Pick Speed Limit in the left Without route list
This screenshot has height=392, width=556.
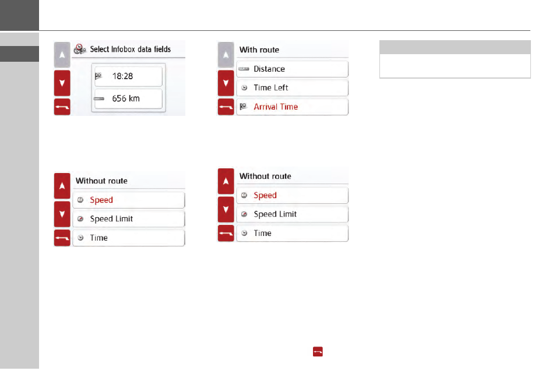click(128, 219)
